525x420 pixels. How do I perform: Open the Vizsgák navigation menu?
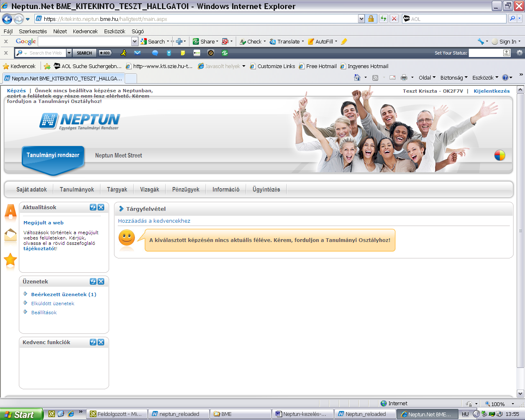[x=150, y=189]
